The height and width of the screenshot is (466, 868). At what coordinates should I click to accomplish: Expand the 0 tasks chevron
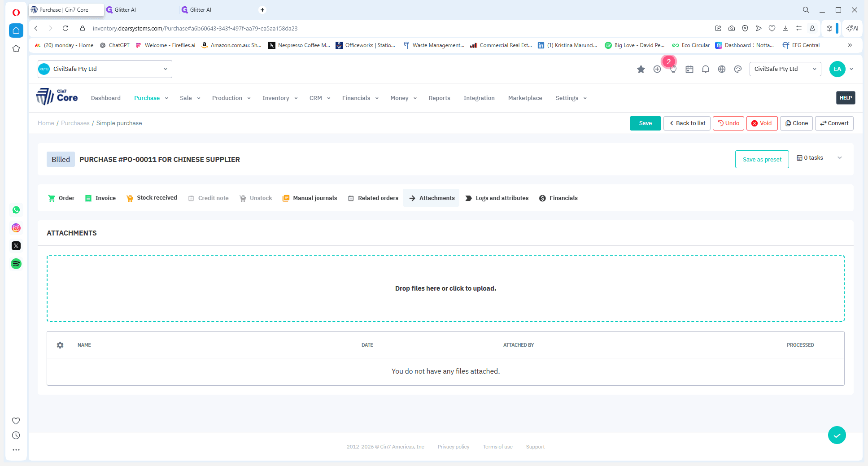click(840, 158)
